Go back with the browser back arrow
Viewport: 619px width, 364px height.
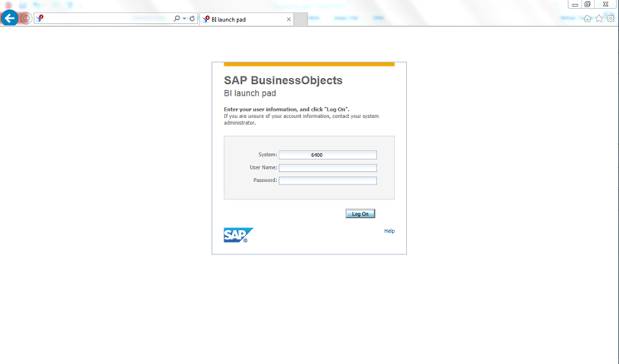[x=9, y=17]
